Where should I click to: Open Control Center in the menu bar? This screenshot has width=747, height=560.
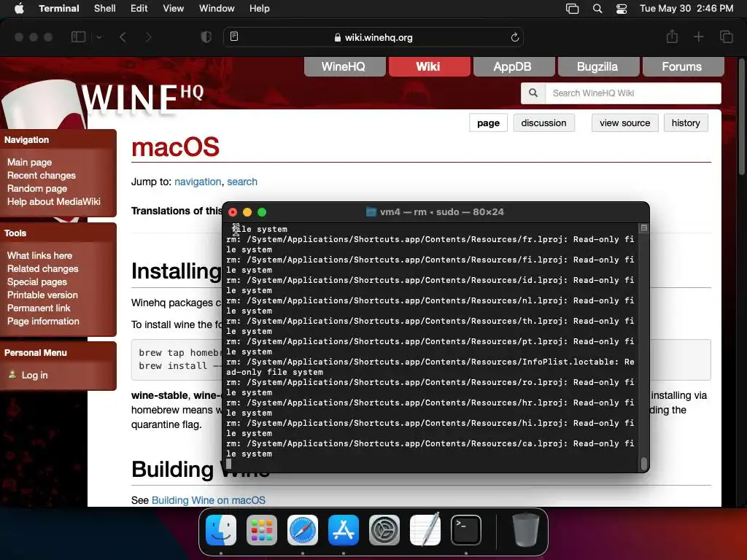click(622, 9)
